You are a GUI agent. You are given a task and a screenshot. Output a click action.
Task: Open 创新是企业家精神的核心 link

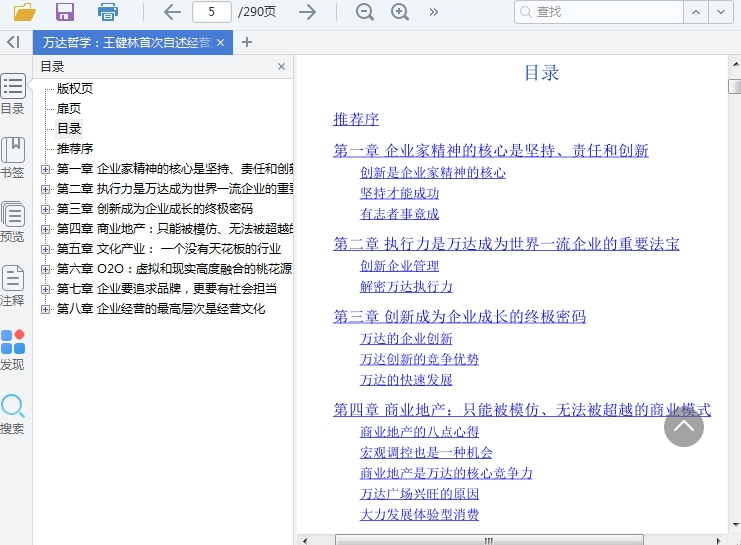[x=432, y=173]
